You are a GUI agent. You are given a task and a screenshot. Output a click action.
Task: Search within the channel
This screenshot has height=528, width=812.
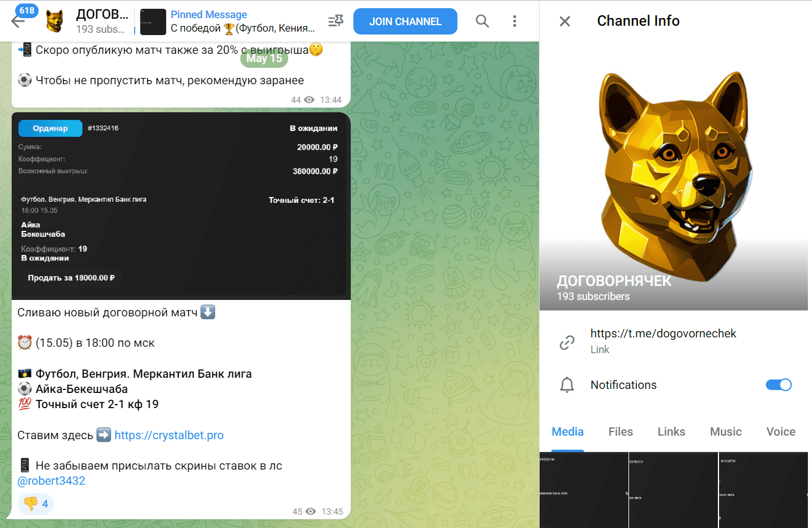click(x=482, y=21)
